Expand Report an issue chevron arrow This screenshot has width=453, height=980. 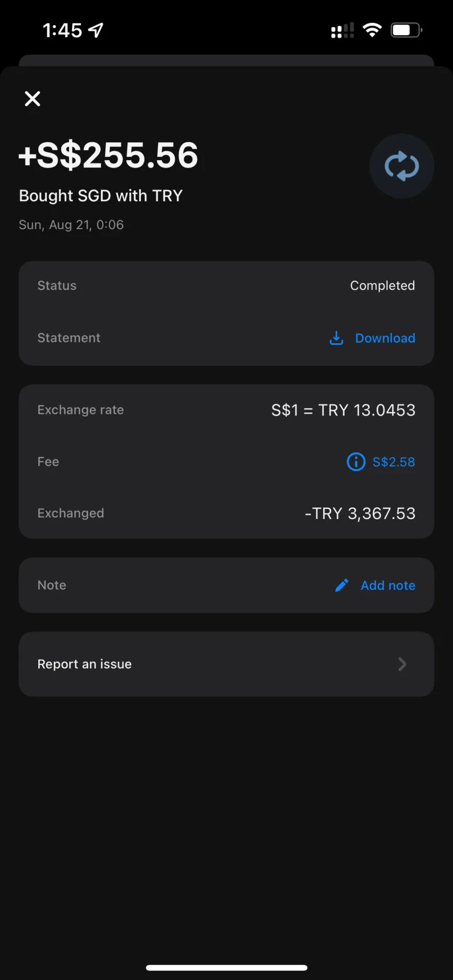click(x=402, y=664)
